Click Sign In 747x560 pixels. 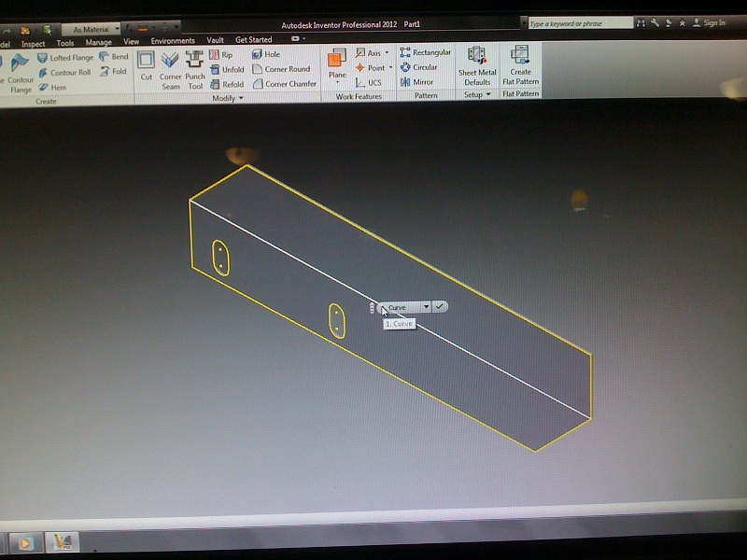click(x=709, y=22)
